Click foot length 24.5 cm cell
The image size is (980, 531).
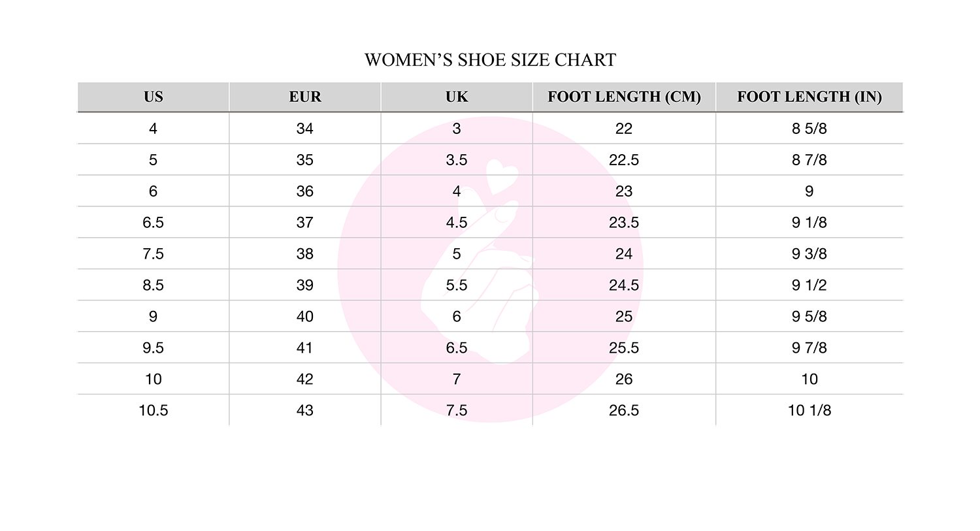click(624, 285)
